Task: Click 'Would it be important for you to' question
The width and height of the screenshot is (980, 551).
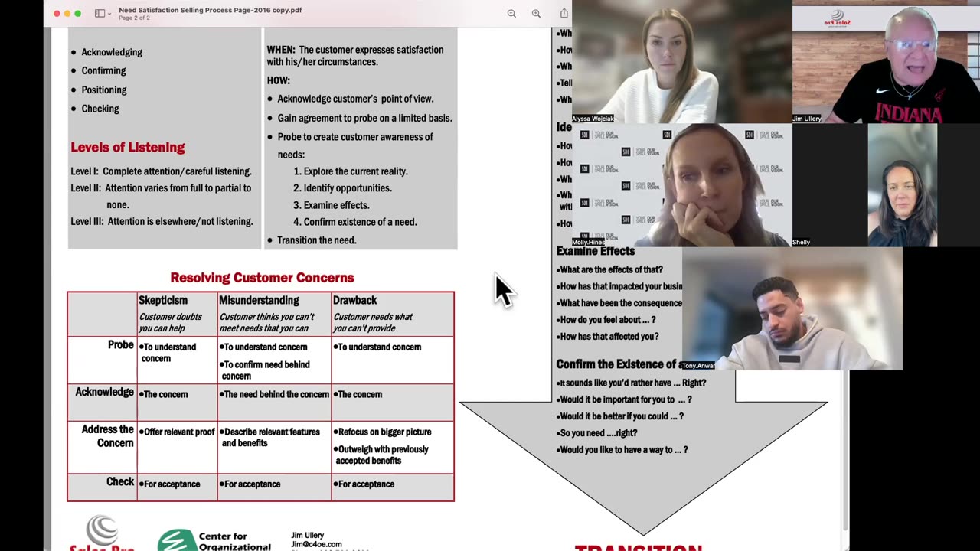Action: 626,399
